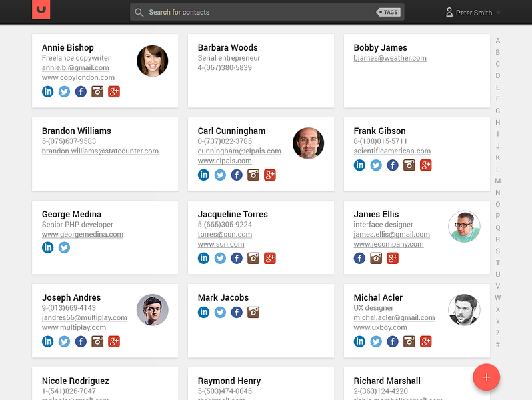Open Mark Jacobs's Instagram icon

pyautogui.click(x=253, y=312)
